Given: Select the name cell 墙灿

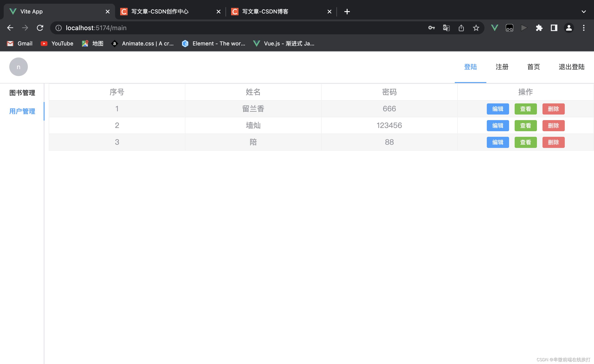Looking at the screenshot, I should click(x=253, y=125).
